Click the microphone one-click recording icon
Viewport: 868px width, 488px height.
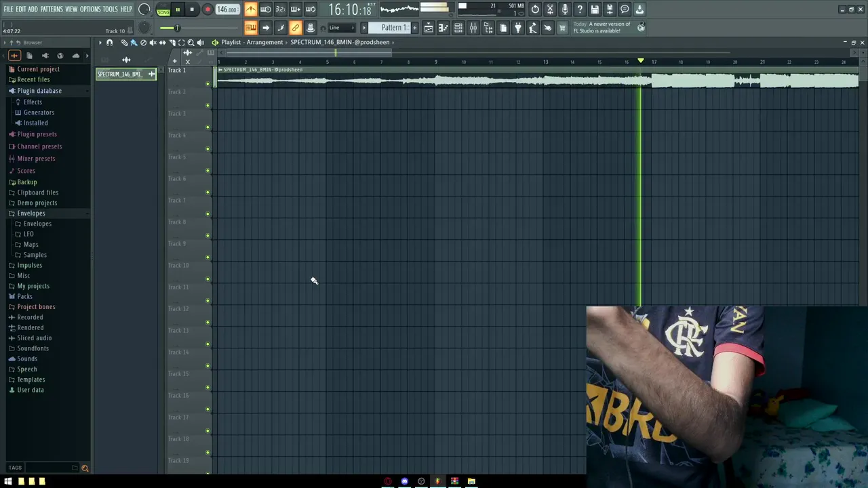coord(565,9)
